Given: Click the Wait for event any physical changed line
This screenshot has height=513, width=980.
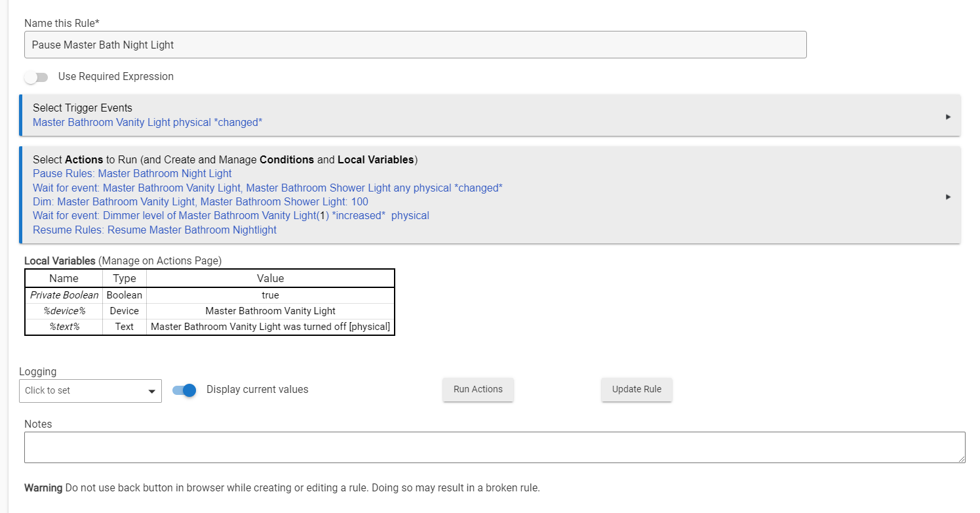Looking at the screenshot, I should pyautogui.click(x=267, y=188).
